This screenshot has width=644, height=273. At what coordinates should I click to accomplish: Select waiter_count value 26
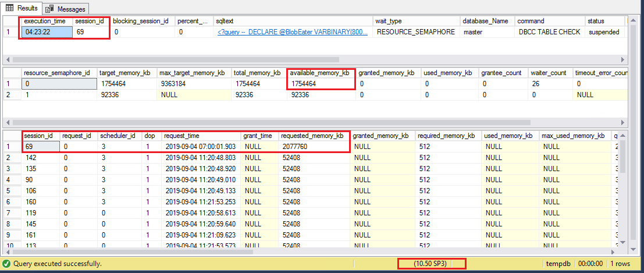(550, 83)
